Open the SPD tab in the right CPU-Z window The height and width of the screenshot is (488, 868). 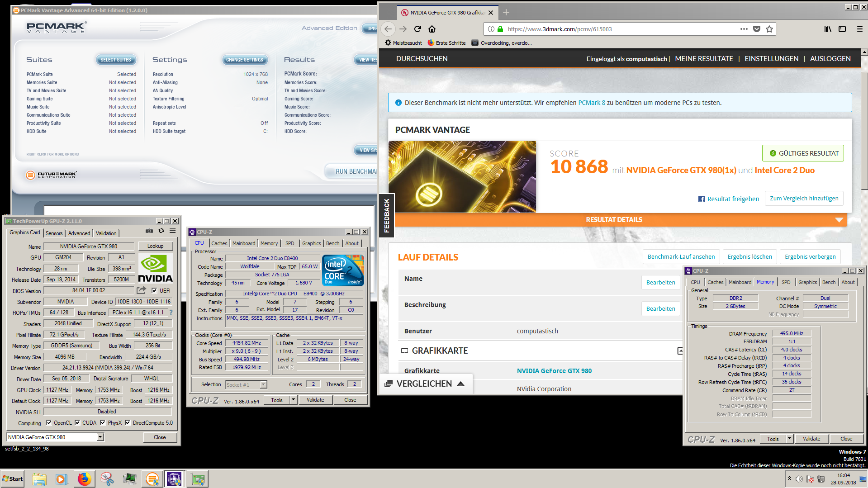click(x=786, y=282)
